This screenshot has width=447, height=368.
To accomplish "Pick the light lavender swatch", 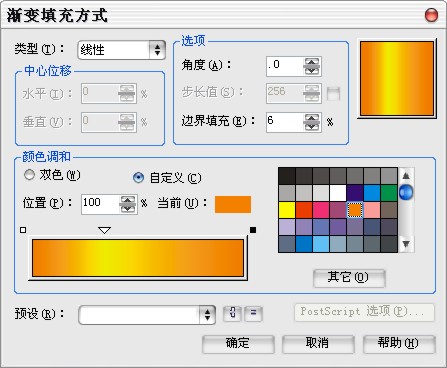I will 287,227.
